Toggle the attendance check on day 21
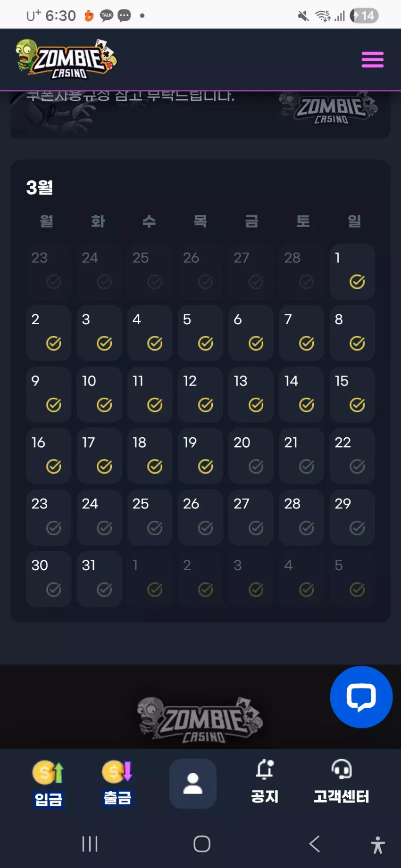Image resolution: width=401 pixels, height=868 pixels. (x=306, y=467)
